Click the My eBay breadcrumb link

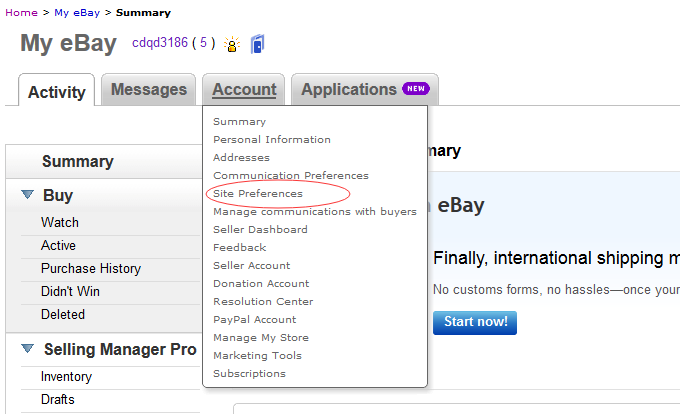pyautogui.click(x=77, y=13)
